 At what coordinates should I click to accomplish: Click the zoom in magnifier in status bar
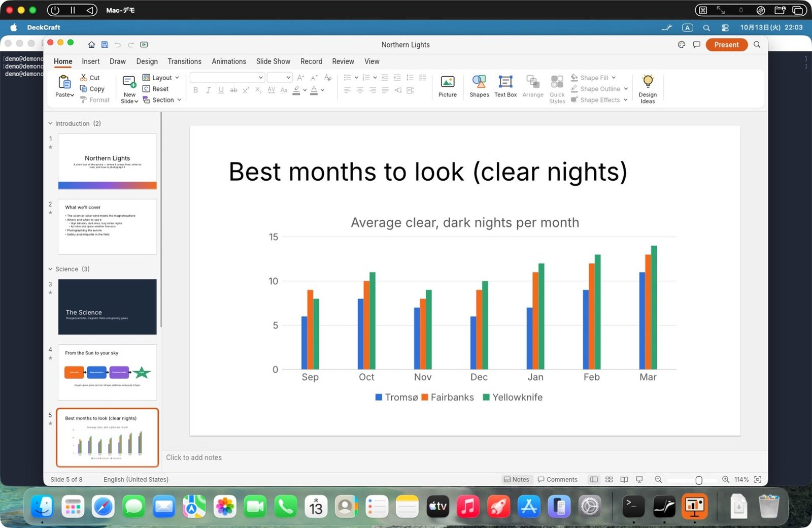pos(726,479)
